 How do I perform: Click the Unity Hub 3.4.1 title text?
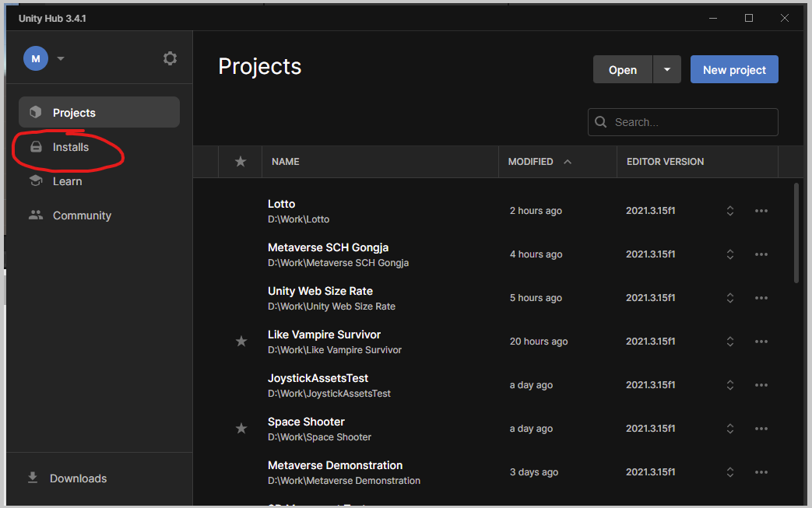(x=52, y=18)
